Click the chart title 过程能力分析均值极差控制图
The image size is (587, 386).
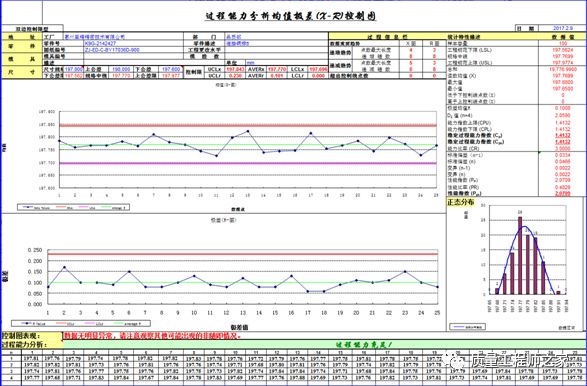[x=291, y=16]
